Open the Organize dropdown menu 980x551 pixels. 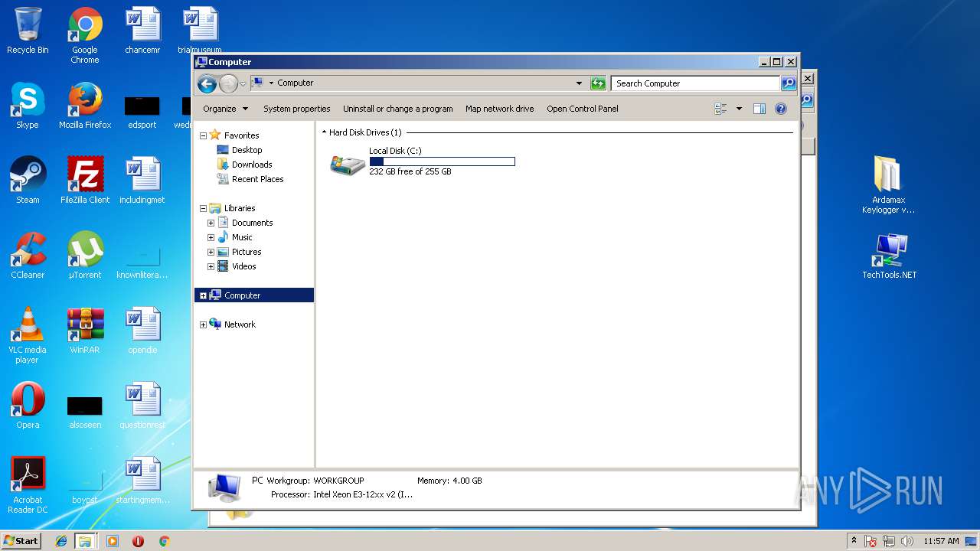226,109
